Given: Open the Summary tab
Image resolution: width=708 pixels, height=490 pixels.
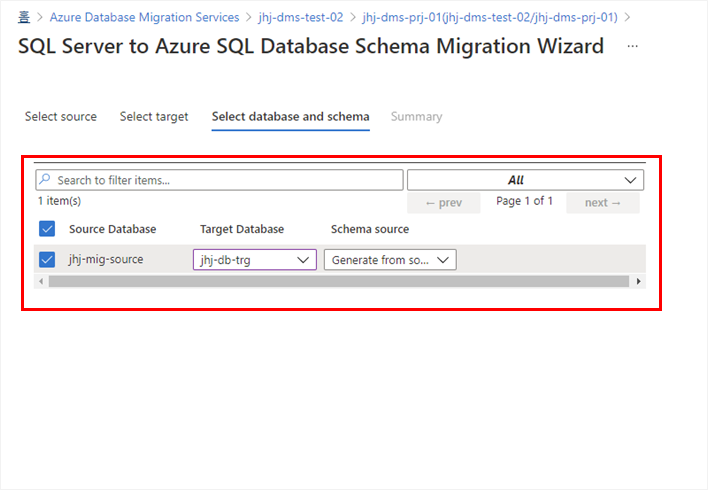Looking at the screenshot, I should pos(416,117).
